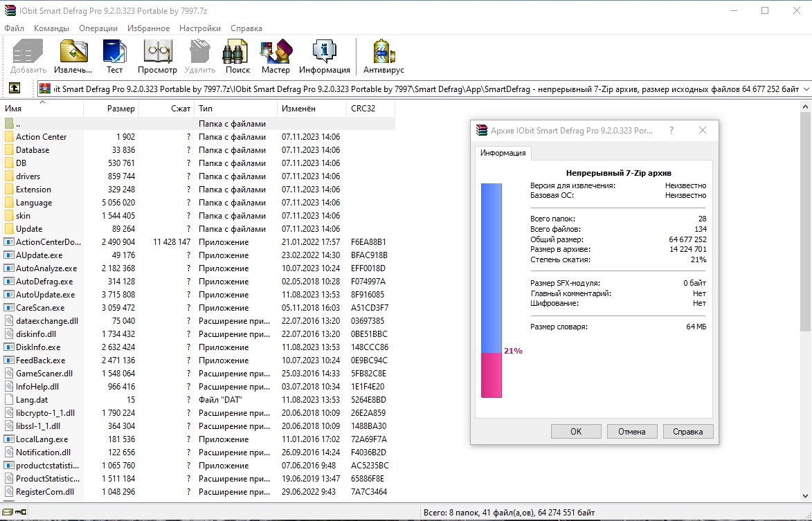Go up one folder level arrow

tap(15, 89)
